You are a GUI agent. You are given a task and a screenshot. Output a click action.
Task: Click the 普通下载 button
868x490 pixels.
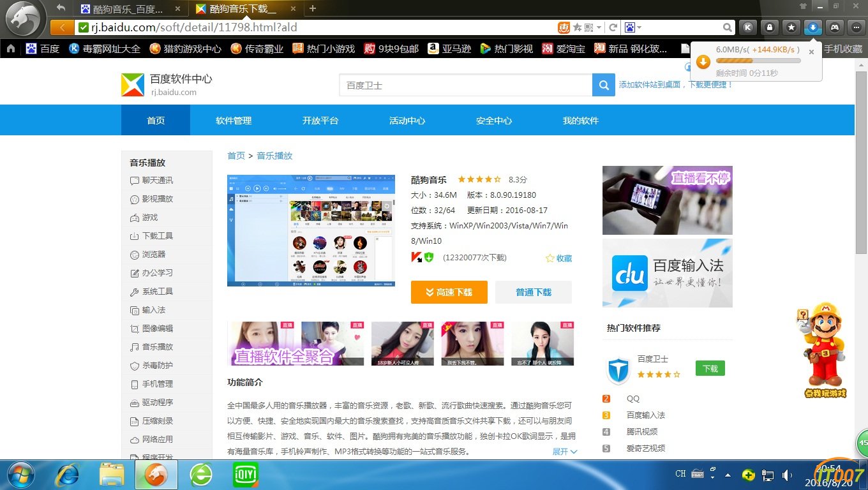pyautogui.click(x=534, y=292)
